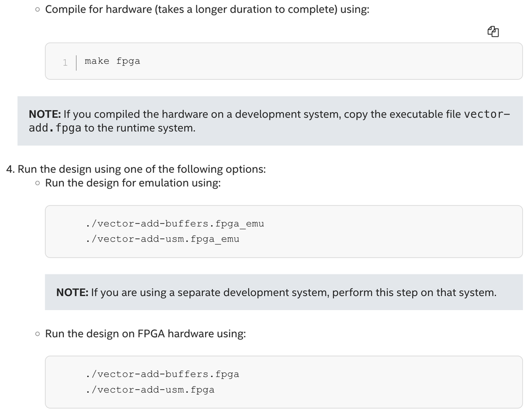This screenshot has width=532, height=416.
Task: Click the './vector-add-usm.fpga_emu' command line
Action: [162, 239]
